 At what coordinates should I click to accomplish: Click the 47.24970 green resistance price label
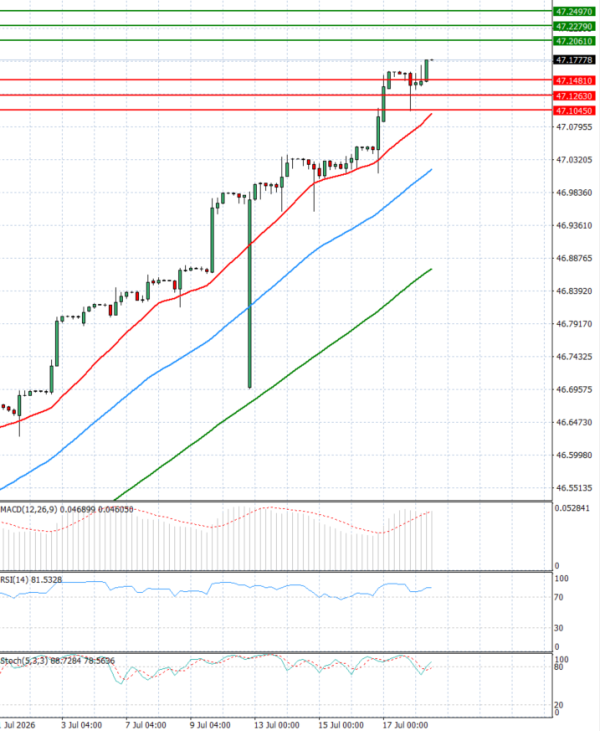[574, 12]
